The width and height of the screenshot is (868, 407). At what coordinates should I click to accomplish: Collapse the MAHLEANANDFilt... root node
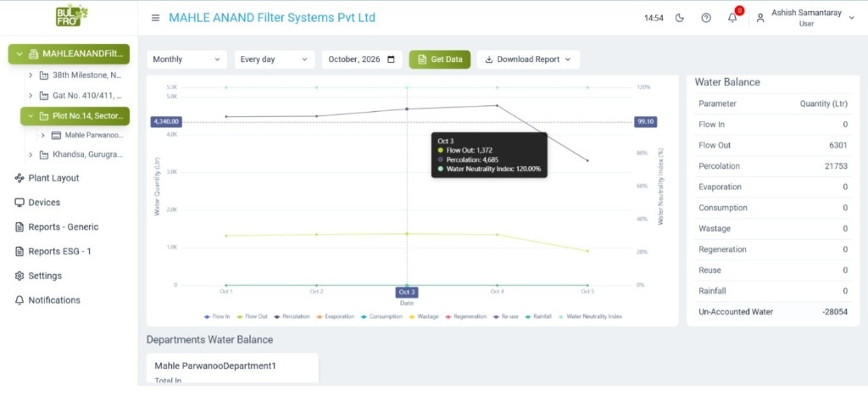[x=19, y=53]
